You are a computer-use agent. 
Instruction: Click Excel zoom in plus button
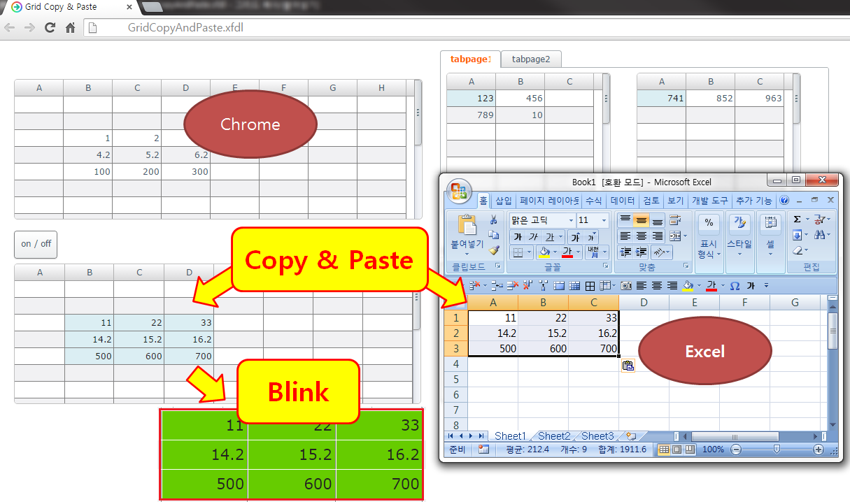(x=819, y=449)
